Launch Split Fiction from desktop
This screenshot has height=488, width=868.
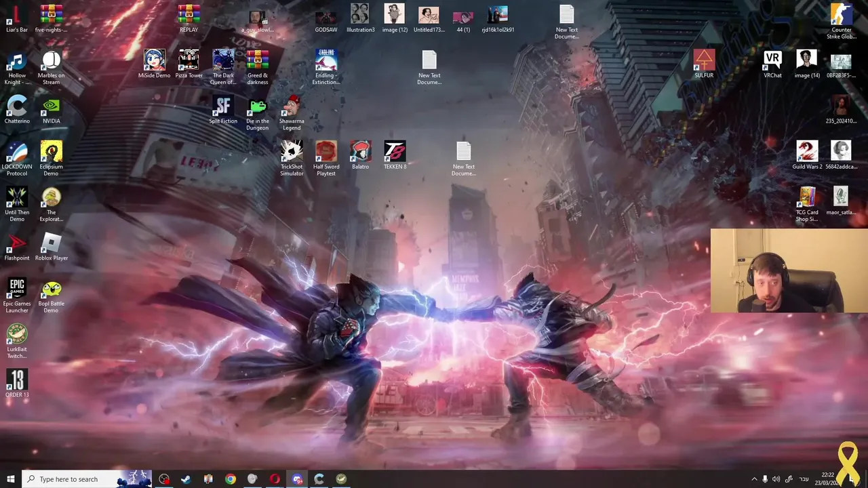[x=223, y=109]
